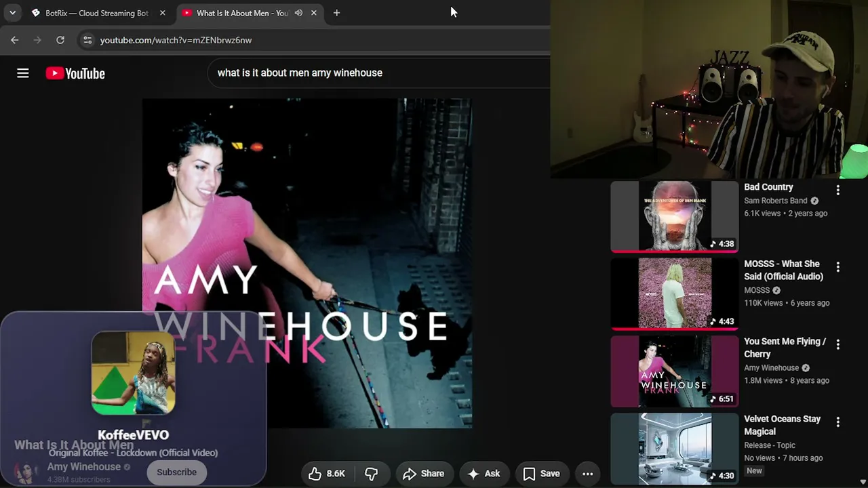Open options menu for You Sent Me Flying
The width and height of the screenshot is (868, 488).
point(838,344)
